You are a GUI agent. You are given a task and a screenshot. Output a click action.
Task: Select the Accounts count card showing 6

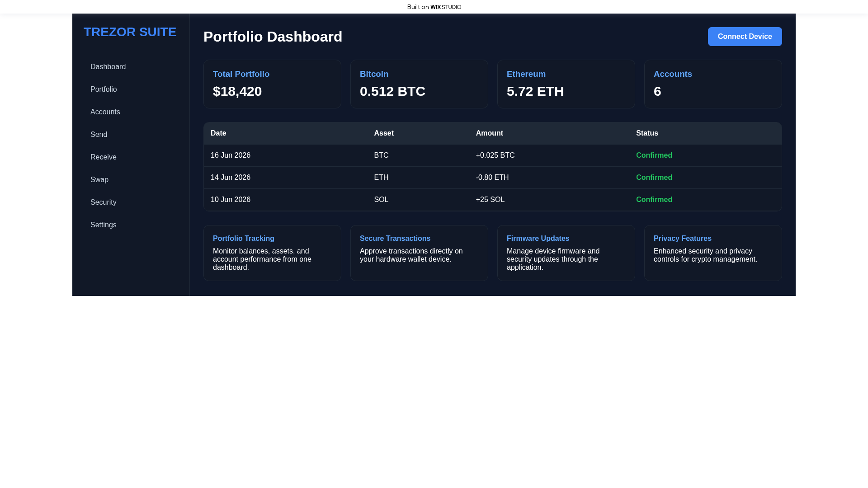(x=713, y=84)
